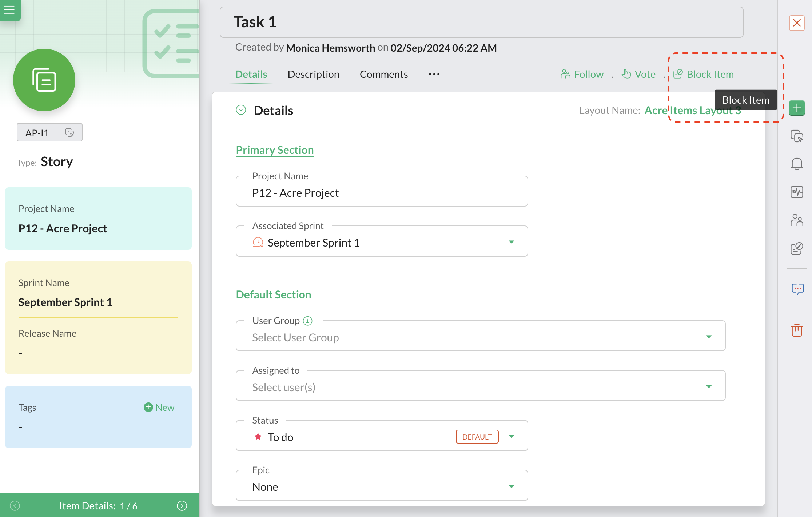812x517 pixels.
Task: Collapse the Details section chevron
Action: 241,110
